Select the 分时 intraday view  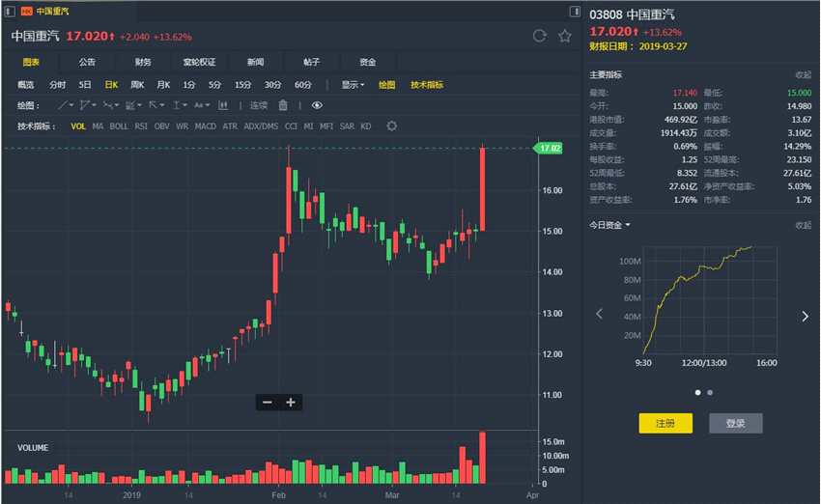point(57,85)
